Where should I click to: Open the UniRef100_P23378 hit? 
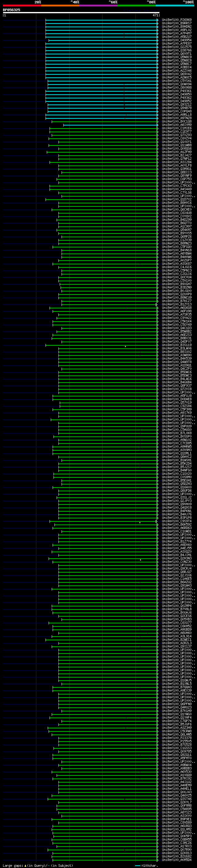coord(176,737)
